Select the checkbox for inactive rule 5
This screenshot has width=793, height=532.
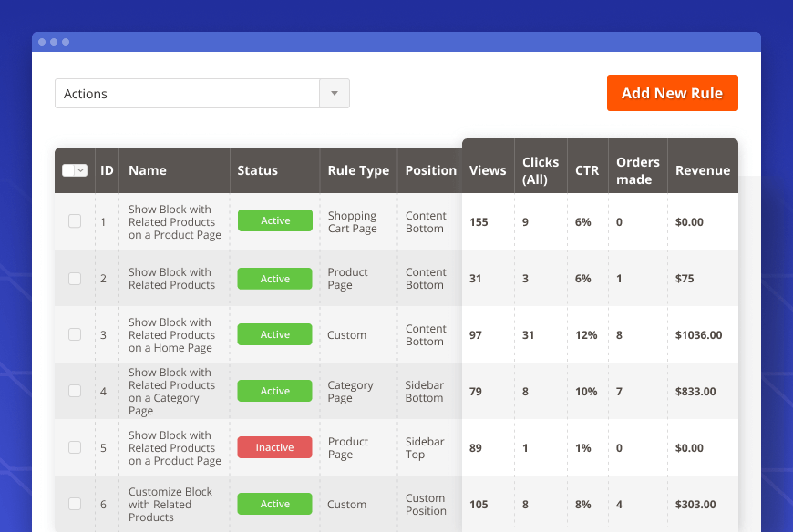75,447
